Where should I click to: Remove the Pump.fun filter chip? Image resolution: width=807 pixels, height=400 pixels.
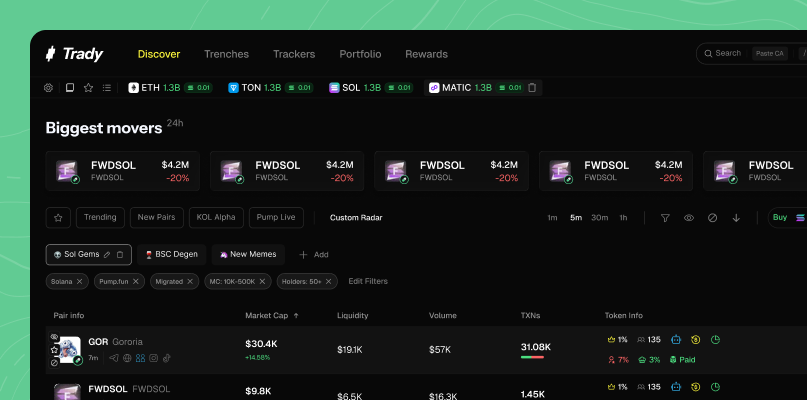pyautogui.click(x=135, y=282)
